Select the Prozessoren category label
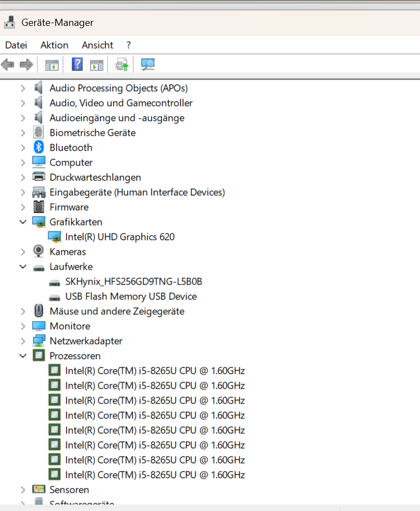 click(x=75, y=356)
